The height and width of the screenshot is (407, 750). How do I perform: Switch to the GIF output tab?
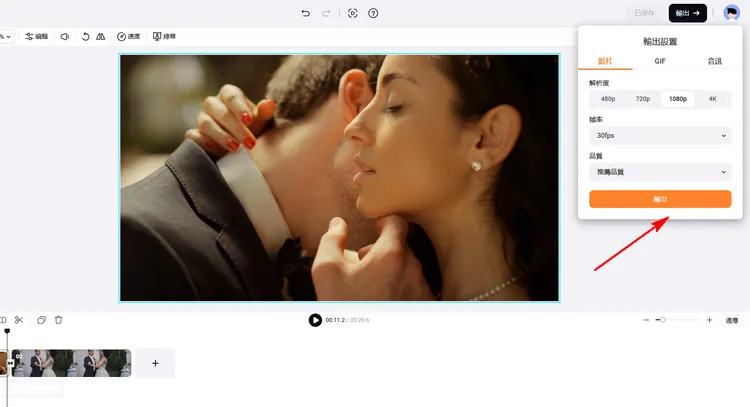coord(660,61)
